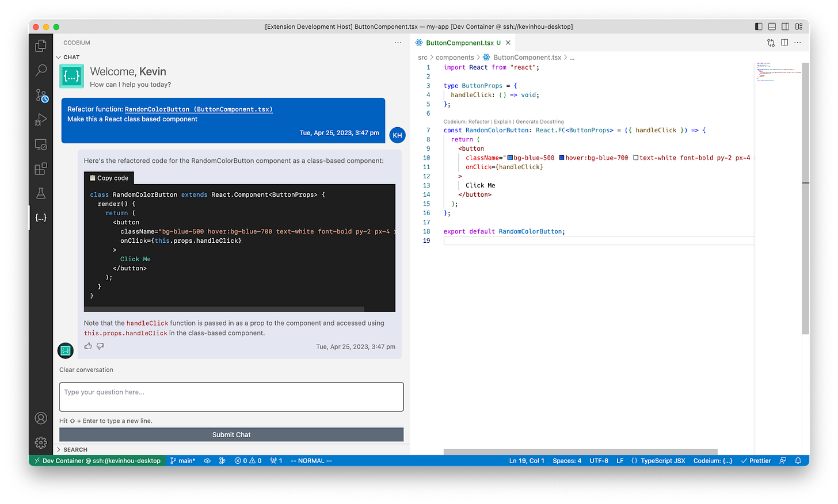Click the open changes icon in editor toolbar
838x504 pixels.
tap(771, 43)
